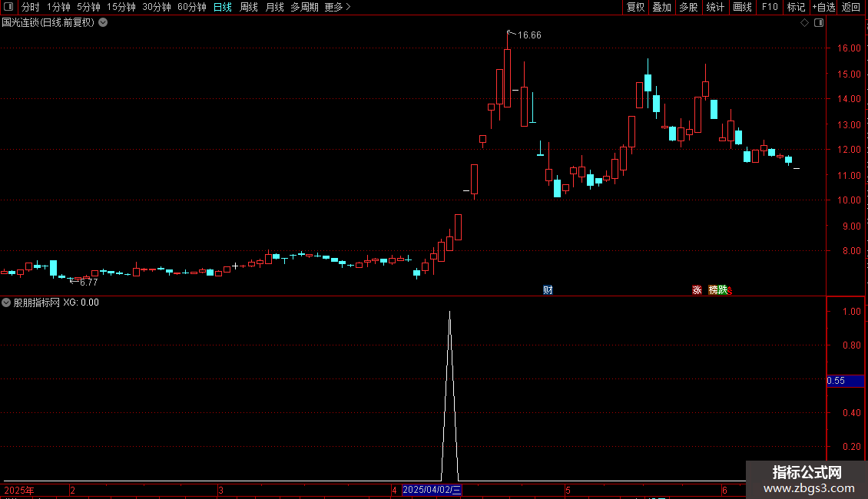Click the 标记 mark button
Screen dimensions: 868x499
[796, 7]
